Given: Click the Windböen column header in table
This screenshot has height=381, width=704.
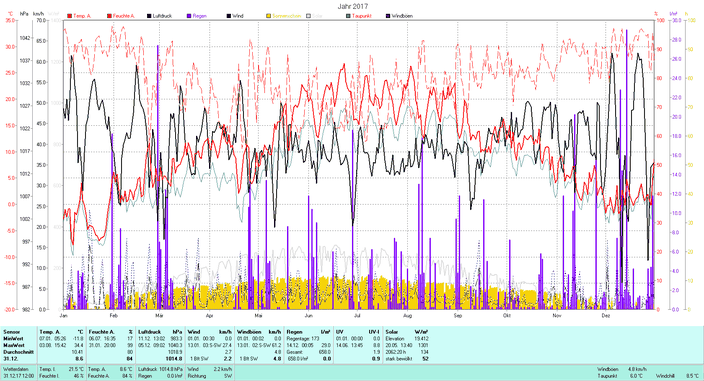Looking at the screenshot, I should click(x=248, y=332).
